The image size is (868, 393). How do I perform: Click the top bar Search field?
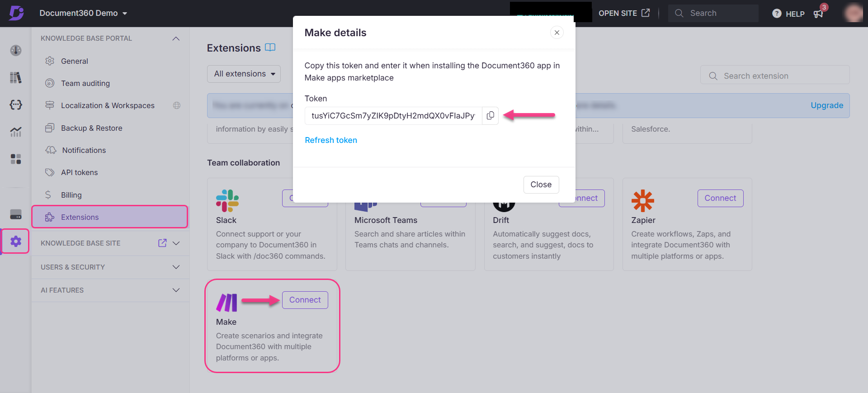(713, 13)
